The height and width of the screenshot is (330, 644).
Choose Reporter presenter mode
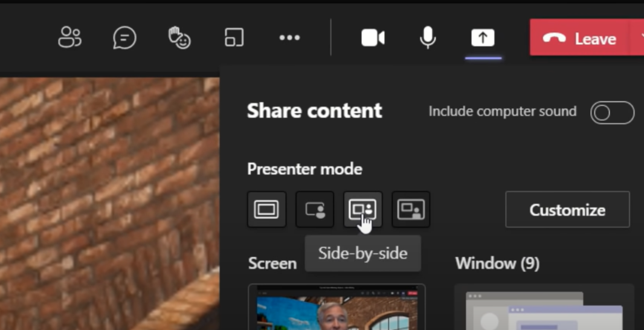(x=411, y=210)
